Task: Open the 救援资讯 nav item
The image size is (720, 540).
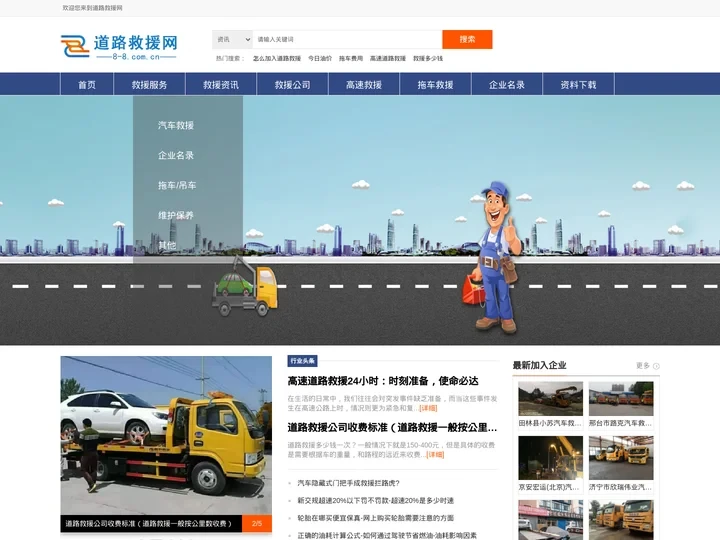Action: click(x=221, y=84)
